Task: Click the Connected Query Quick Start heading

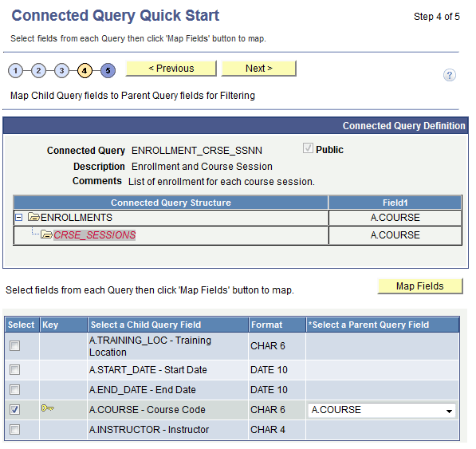Action: click(x=116, y=15)
